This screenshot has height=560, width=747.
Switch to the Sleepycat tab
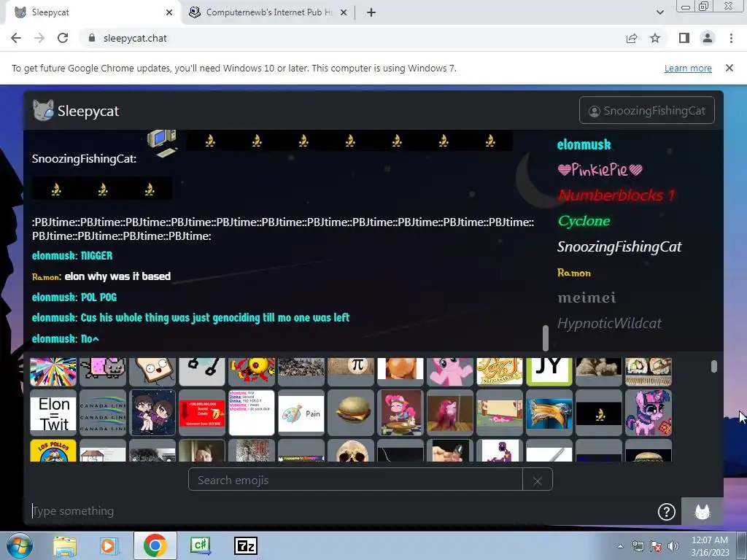coord(90,12)
